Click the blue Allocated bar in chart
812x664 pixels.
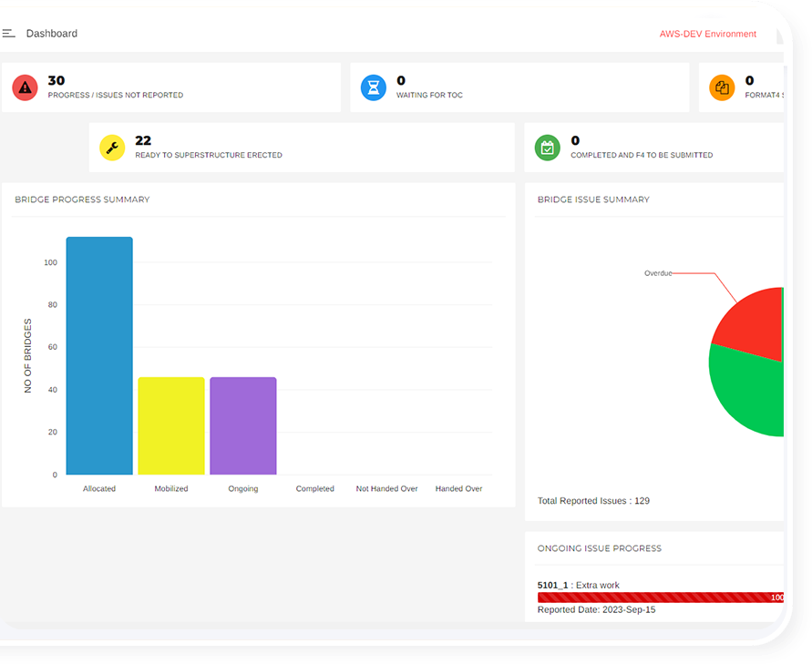99,355
